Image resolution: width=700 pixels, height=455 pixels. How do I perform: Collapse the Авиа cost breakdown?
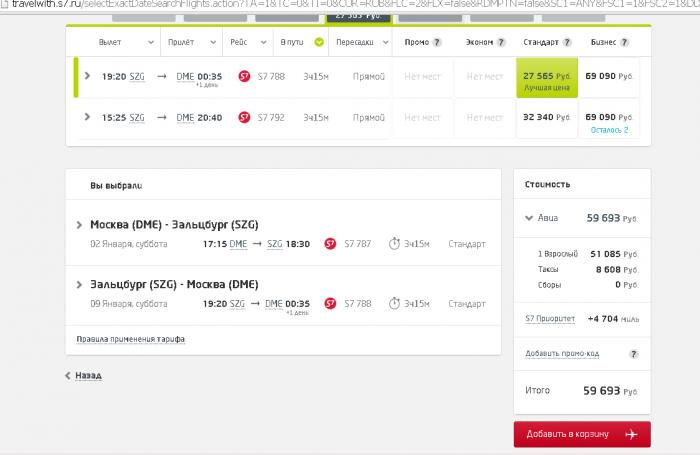(x=529, y=218)
